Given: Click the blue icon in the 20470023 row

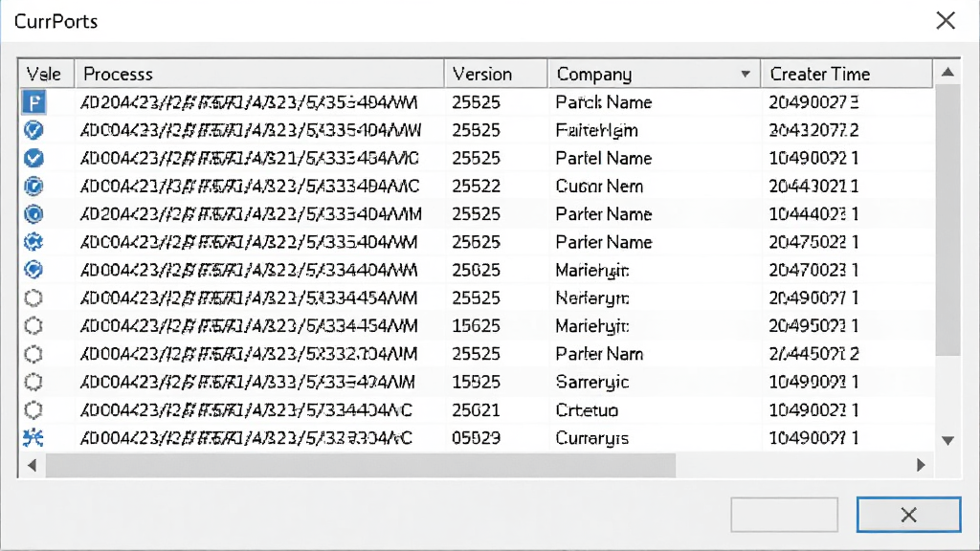Looking at the screenshot, I should (x=33, y=270).
